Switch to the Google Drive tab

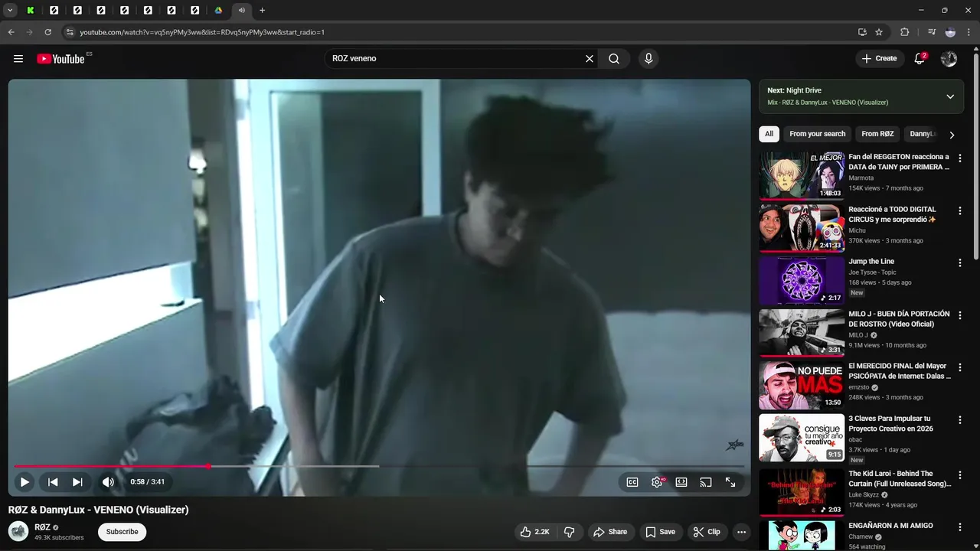(218, 10)
